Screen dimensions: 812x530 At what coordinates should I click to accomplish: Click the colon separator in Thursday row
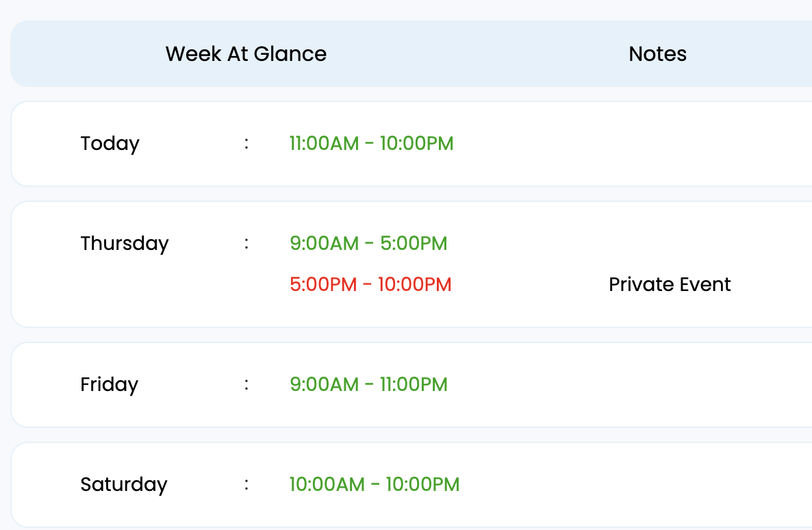click(246, 243)
